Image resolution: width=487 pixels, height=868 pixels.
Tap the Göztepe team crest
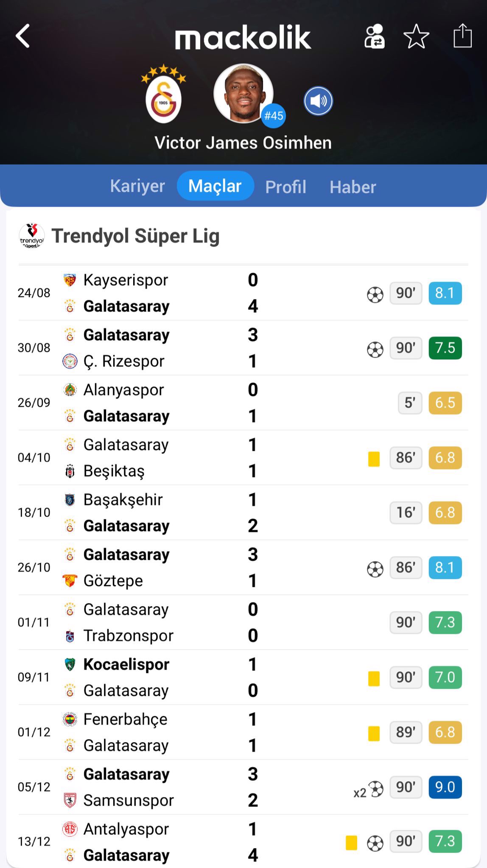coord(70,581)
